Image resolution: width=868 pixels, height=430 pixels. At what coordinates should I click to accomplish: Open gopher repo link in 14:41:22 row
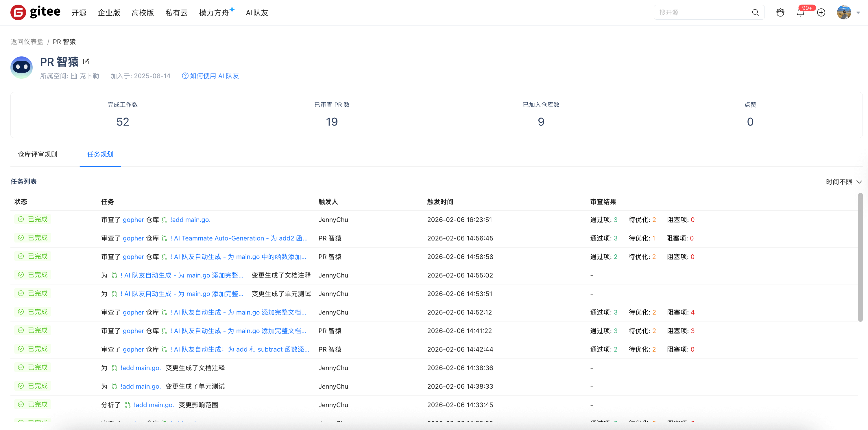[x=133, y=331]
